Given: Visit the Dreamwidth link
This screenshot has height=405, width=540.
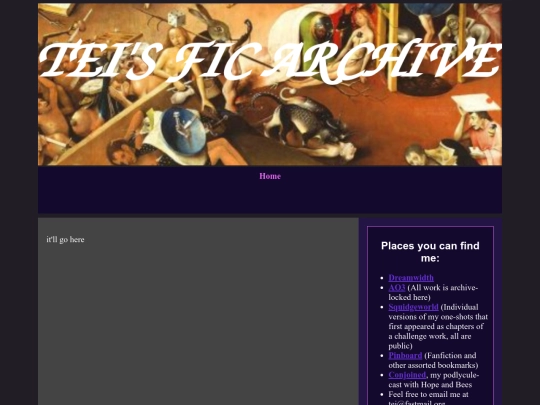Looking at the screenshot, I should (x=411, y=278).
